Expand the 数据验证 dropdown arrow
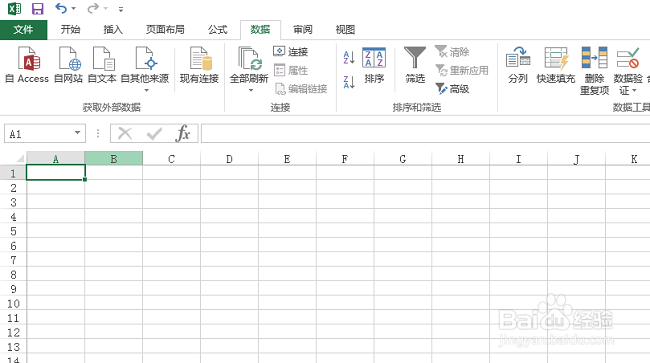 [634, 90]
